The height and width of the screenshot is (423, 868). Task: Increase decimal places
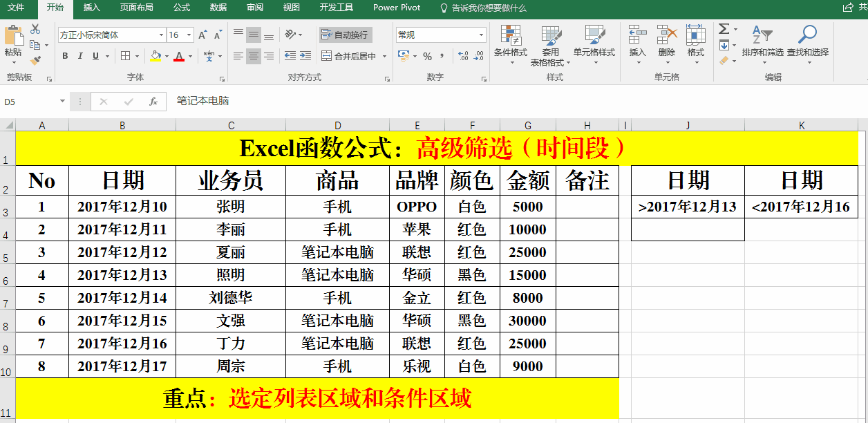pyautogui.click(x=463, y=56)
